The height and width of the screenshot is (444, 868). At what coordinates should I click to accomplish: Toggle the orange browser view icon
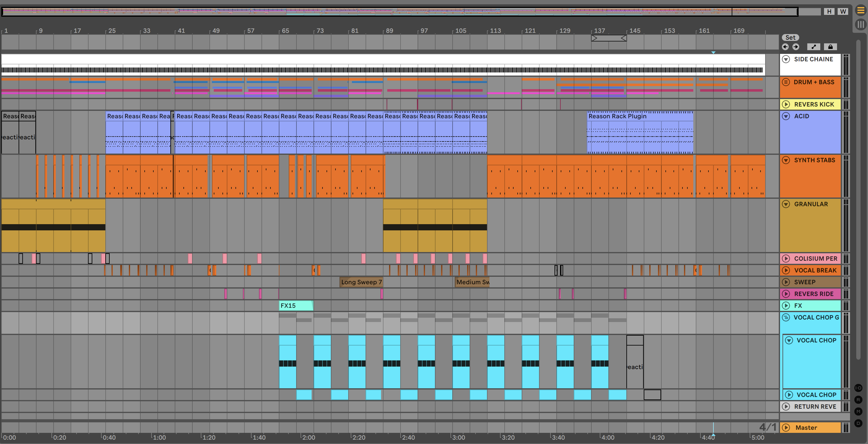[x=861, y=10]
